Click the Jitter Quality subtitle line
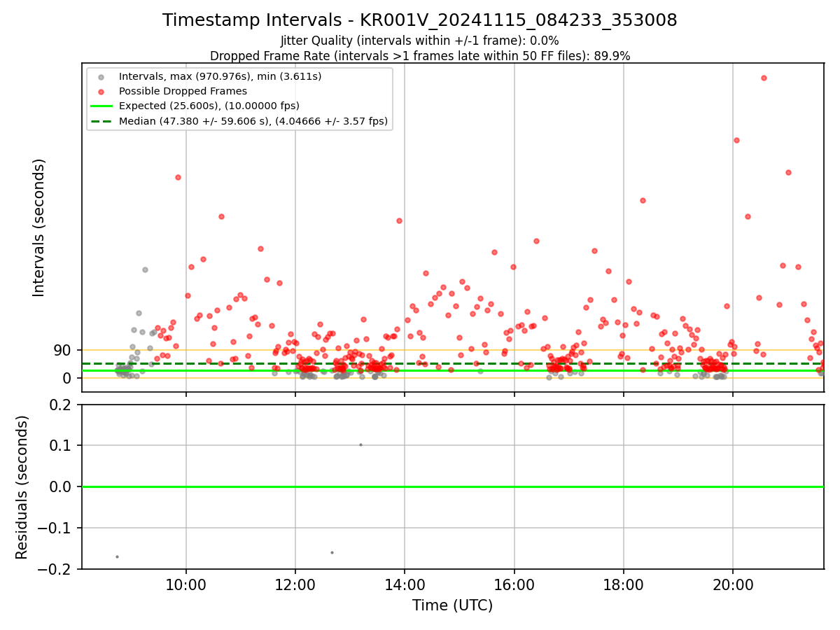The width and height of the screenshot is (840, 630). click(x=420, y=41)
